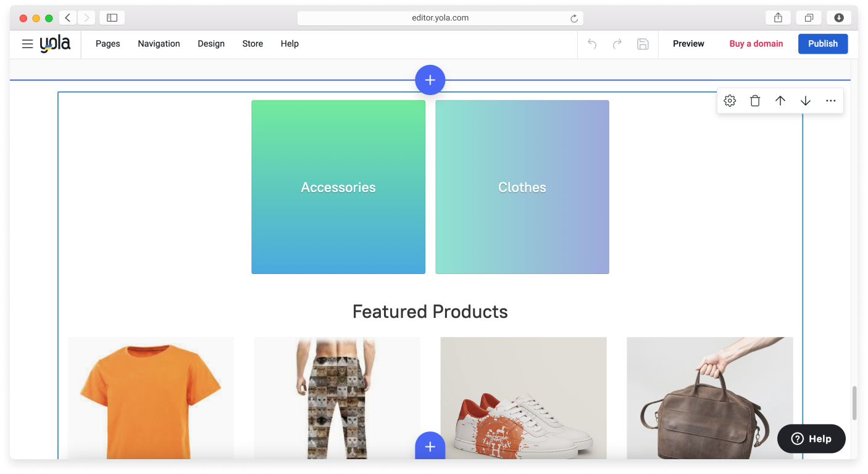Click the redo arrow icon
868x474 pixels.
617,44
